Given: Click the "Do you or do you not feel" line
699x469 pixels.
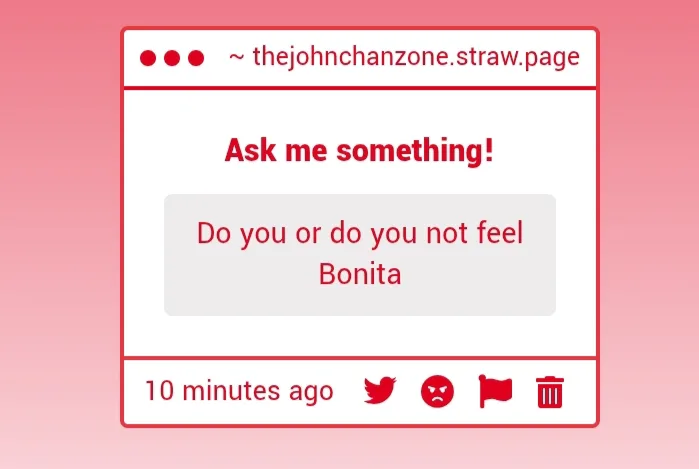Looking at the screenshot, I should (x=359, y=234).
